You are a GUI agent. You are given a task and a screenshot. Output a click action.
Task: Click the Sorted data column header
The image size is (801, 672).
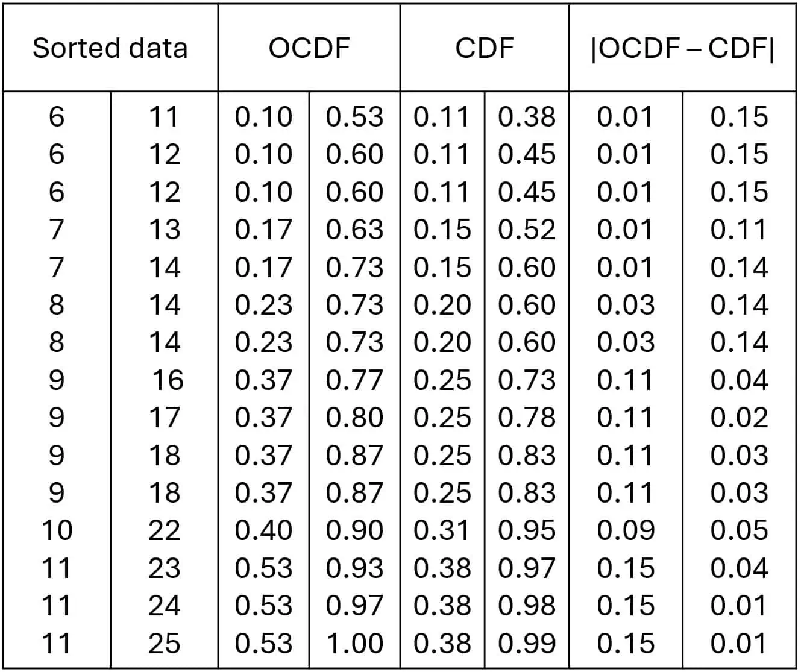(x=110, y=48)
